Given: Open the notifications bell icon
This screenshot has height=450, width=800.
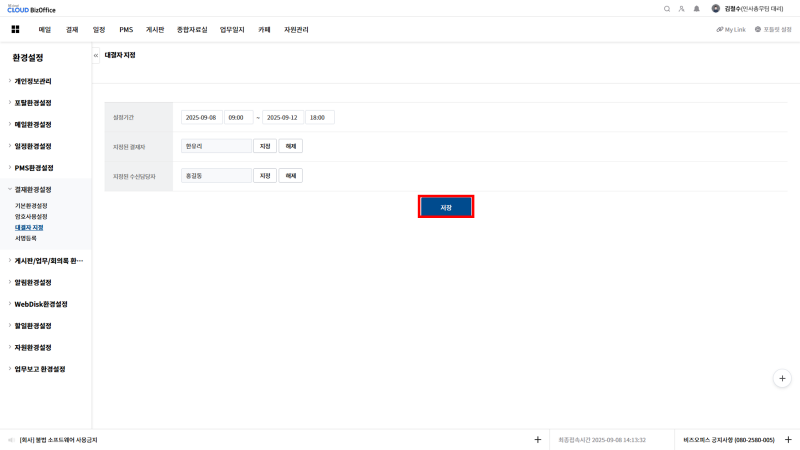Looking at the screenshot, I should tap(696, 8).
